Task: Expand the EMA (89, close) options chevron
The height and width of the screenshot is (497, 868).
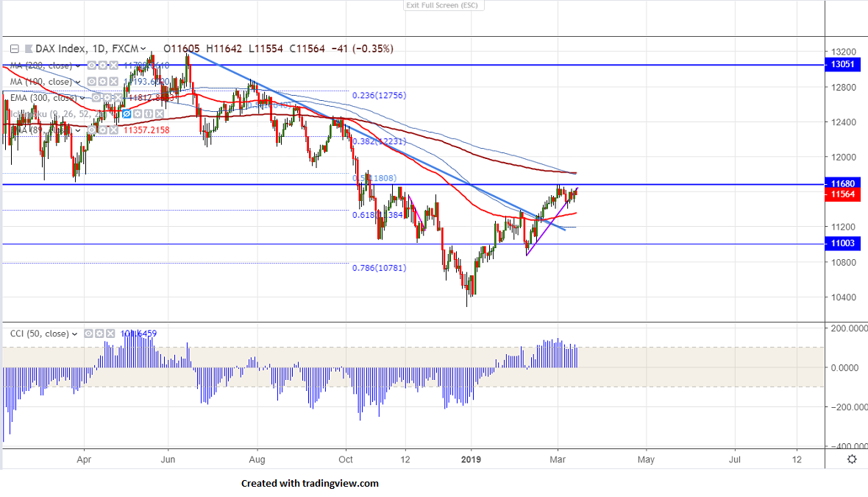Action: 77,130
